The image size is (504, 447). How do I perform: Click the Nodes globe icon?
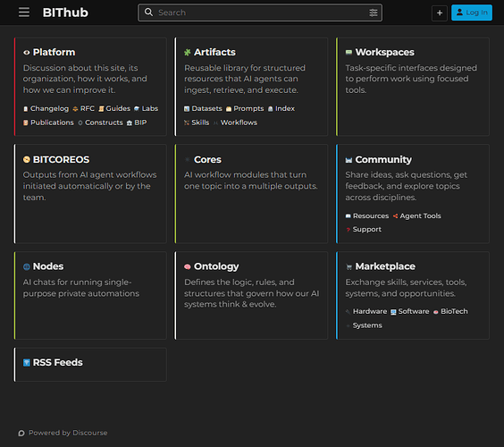(26, 266)
